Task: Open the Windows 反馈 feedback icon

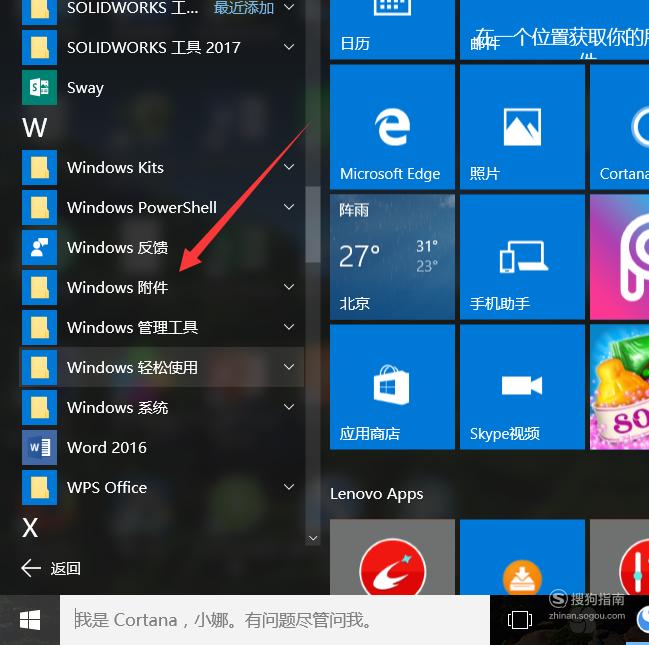Action: (x=39, y=247)
